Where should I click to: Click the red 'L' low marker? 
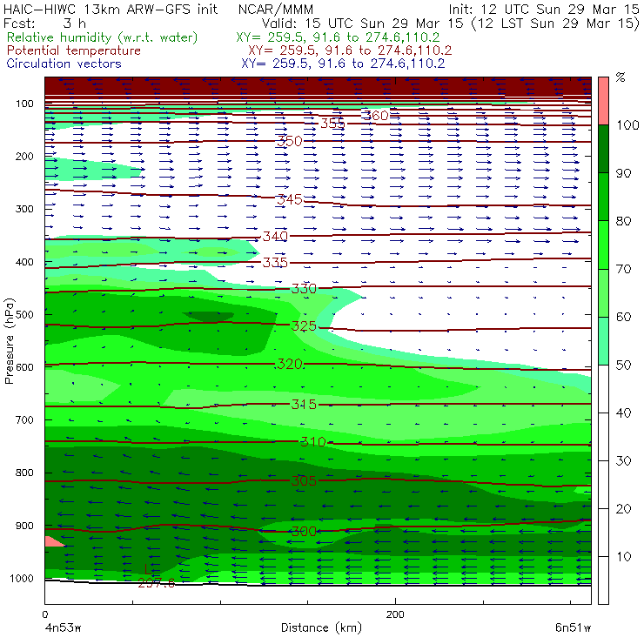point(148,569)
